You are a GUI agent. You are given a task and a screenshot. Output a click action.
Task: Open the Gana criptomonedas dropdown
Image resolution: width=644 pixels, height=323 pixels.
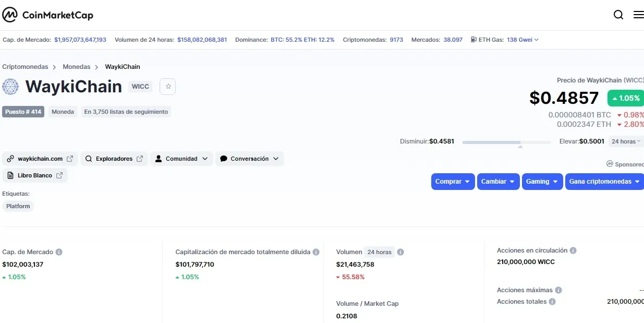coord(605,182)
